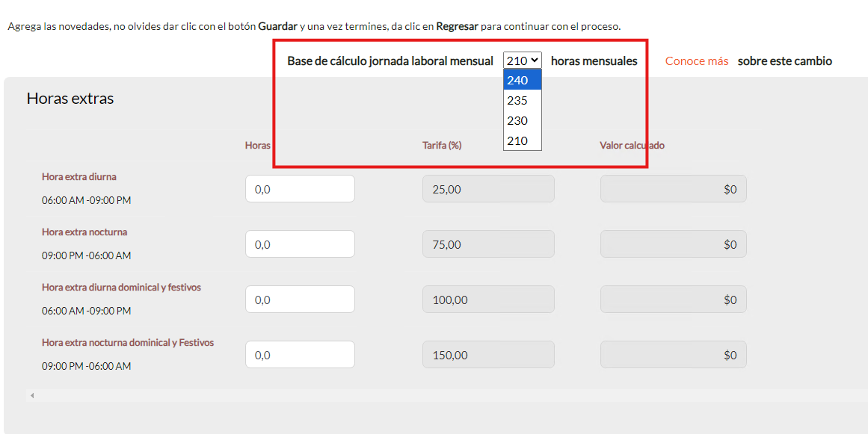The image size is (868, 434).
Task: Click the Tarifa (%) column header
Action: click(x=442, y=146)
